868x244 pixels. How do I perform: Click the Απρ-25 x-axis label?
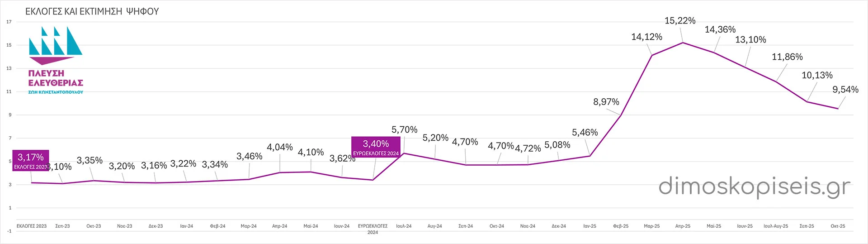pos(683,226)
